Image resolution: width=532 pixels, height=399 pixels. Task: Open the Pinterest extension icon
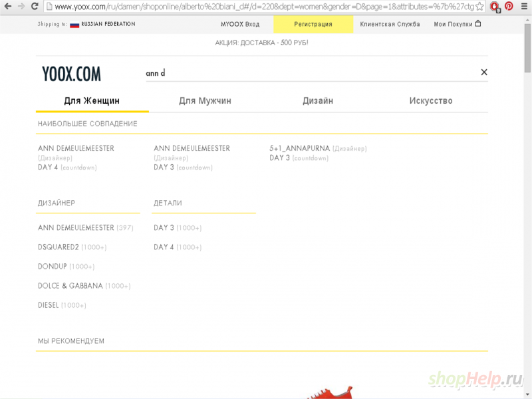[x=509, y=6]
